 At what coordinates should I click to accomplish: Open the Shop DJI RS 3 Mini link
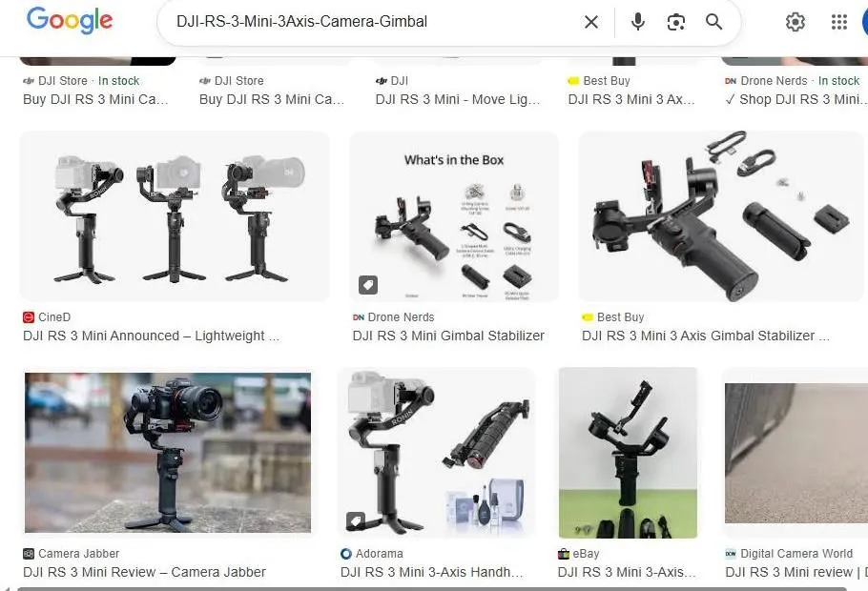(795, 99)
